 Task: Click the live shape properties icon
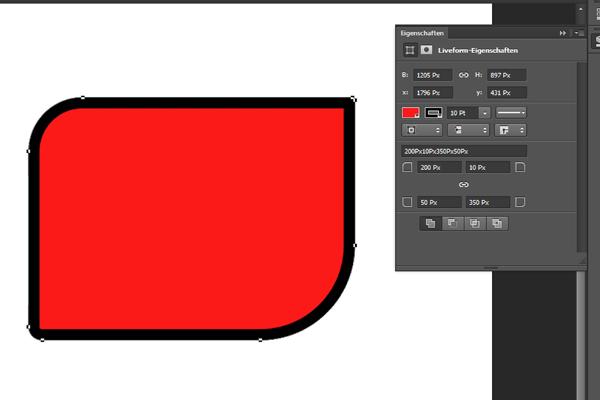point(410,49)
